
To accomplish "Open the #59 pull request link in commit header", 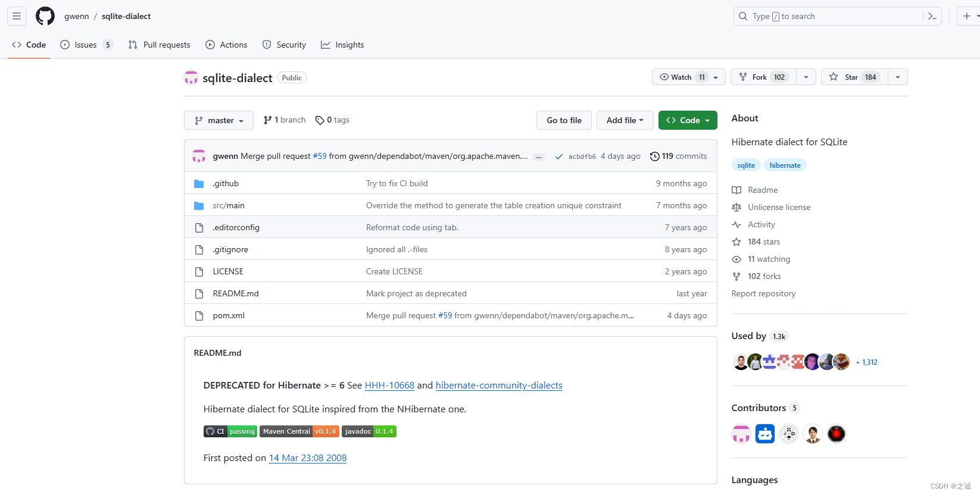I will [320, 156].
